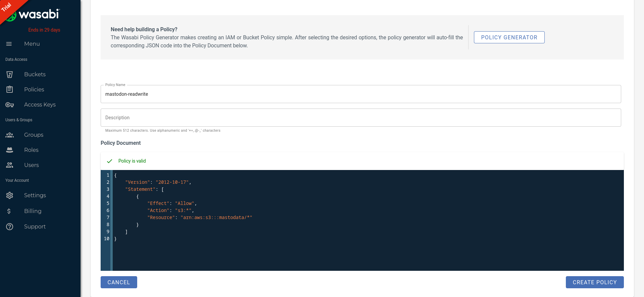Click the Access Keys key icon
Viewport: 644px width, 297px height.
tap(10, 105)
